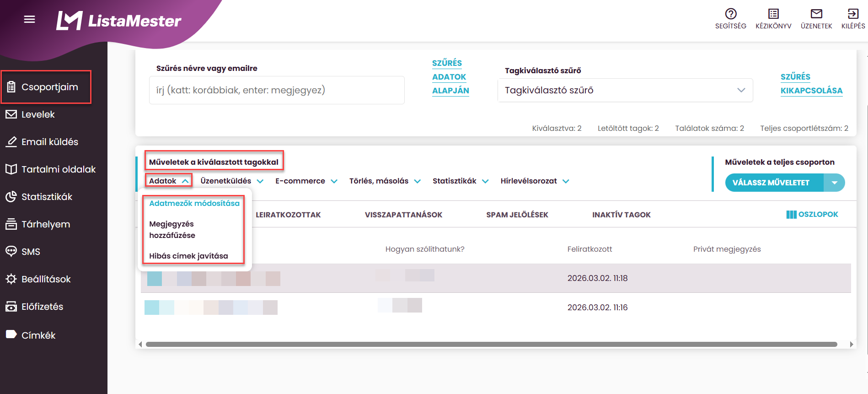Open the Tagkiválasztó szűrő dropdown

pos(625,90)
